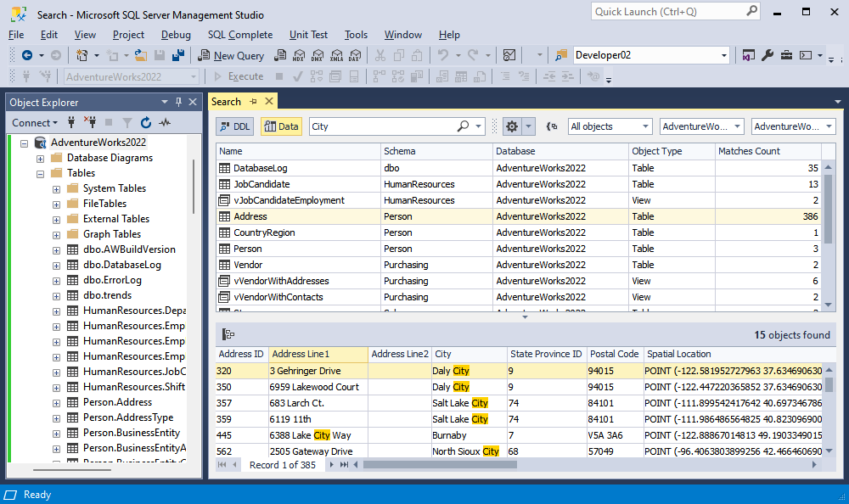This screenshot has width=849, height=504.
Task: Click the New Query button
Action: (x=231, y=55)
